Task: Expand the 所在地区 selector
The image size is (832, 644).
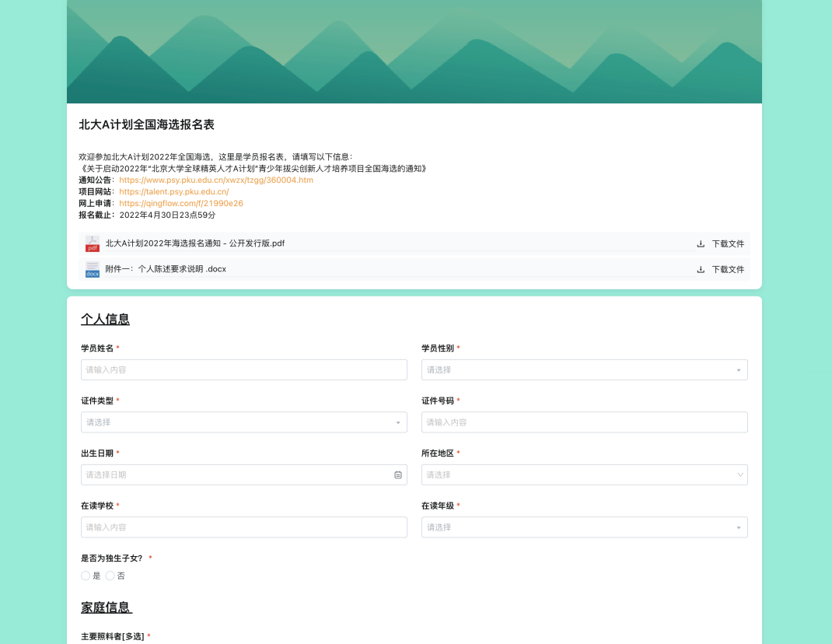Action: [x=584, y=474]
